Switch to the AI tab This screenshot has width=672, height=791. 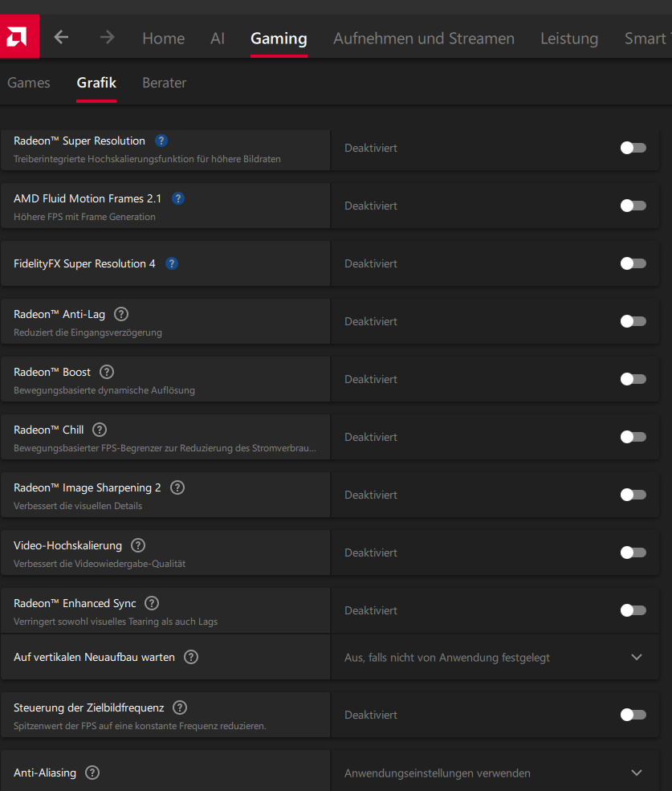pos(218,39)
